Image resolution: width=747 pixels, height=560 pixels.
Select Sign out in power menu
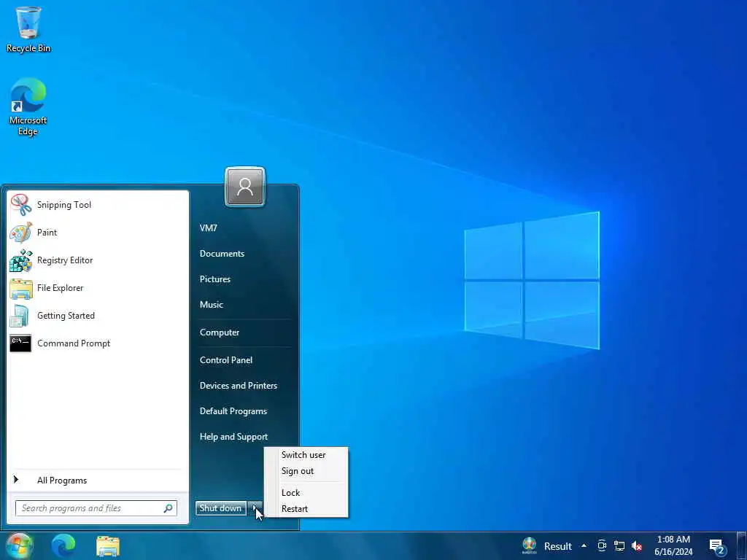(298, 471)
